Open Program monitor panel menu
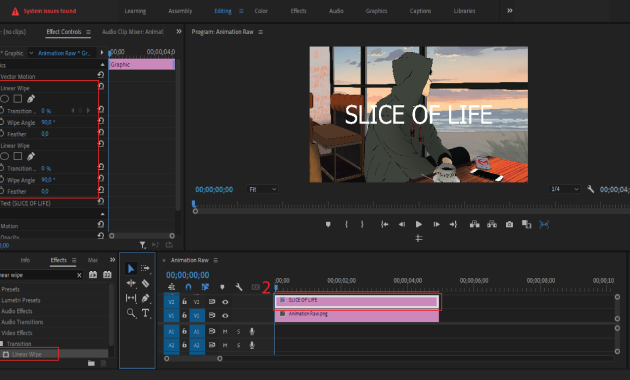 (260, 32)
